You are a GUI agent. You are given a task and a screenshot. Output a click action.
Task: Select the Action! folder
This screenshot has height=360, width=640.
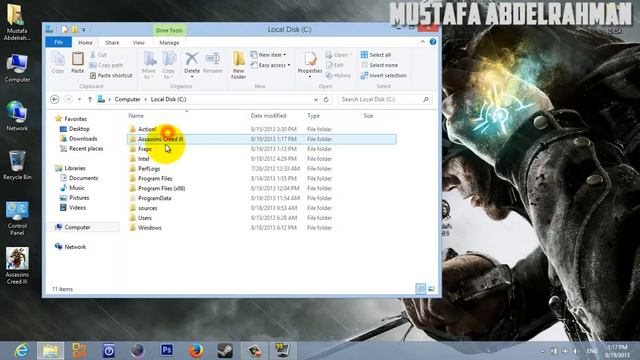click(147, 129)
